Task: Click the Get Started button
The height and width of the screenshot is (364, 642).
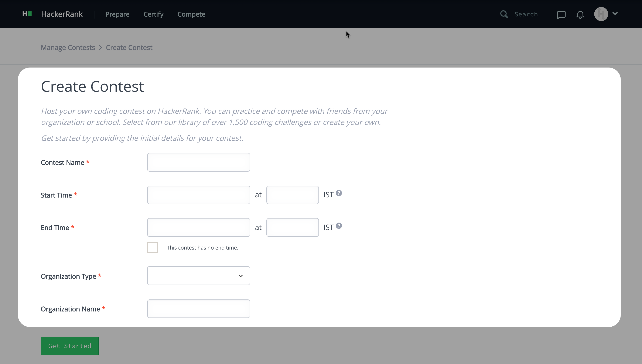Action: coord(70,346)
